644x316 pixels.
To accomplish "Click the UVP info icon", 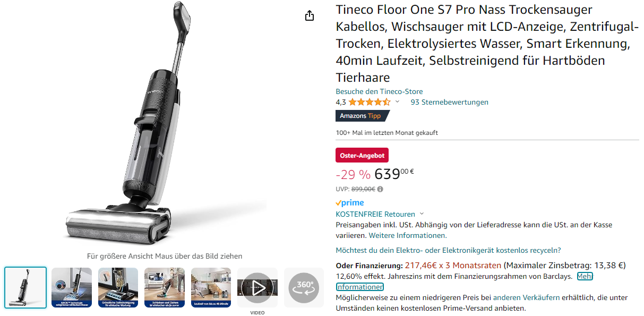I will (x=380, y=189).
